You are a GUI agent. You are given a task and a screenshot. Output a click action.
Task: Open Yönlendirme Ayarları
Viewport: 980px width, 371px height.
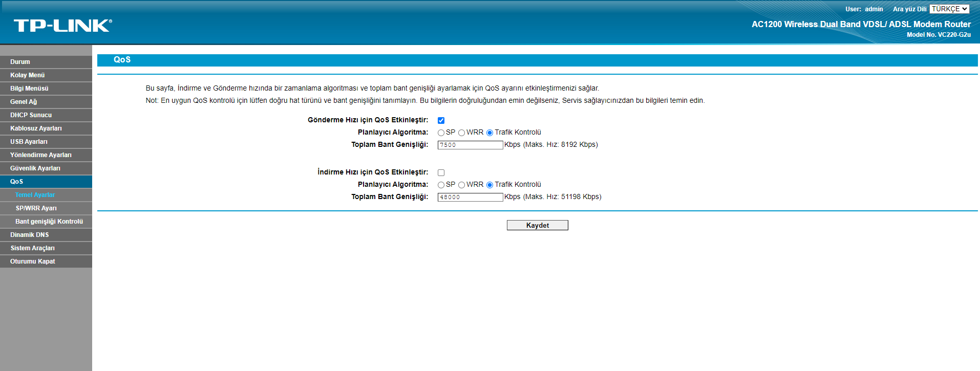[46, 155]
